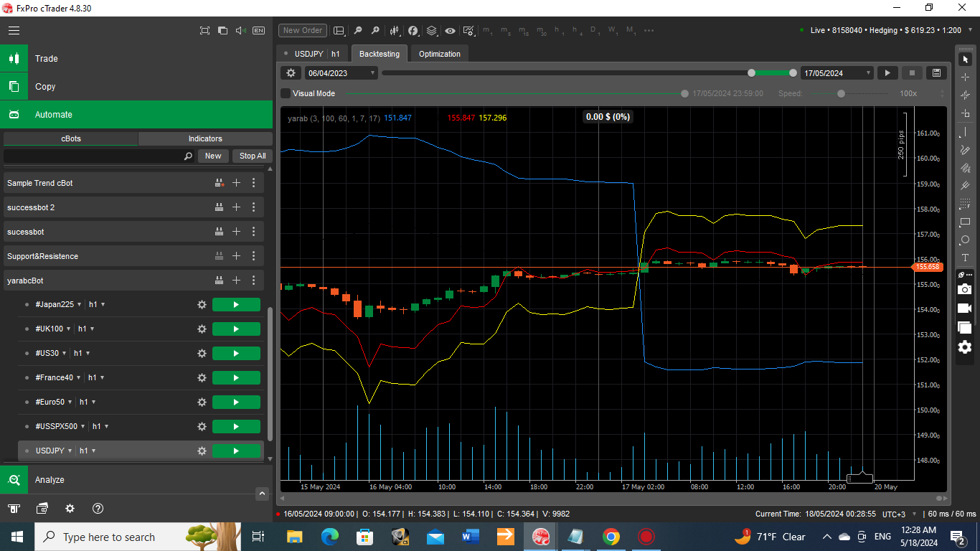The width and height of the screenshot is (980, 551).
Task: Open the Automate section
Action: point(136,115)
